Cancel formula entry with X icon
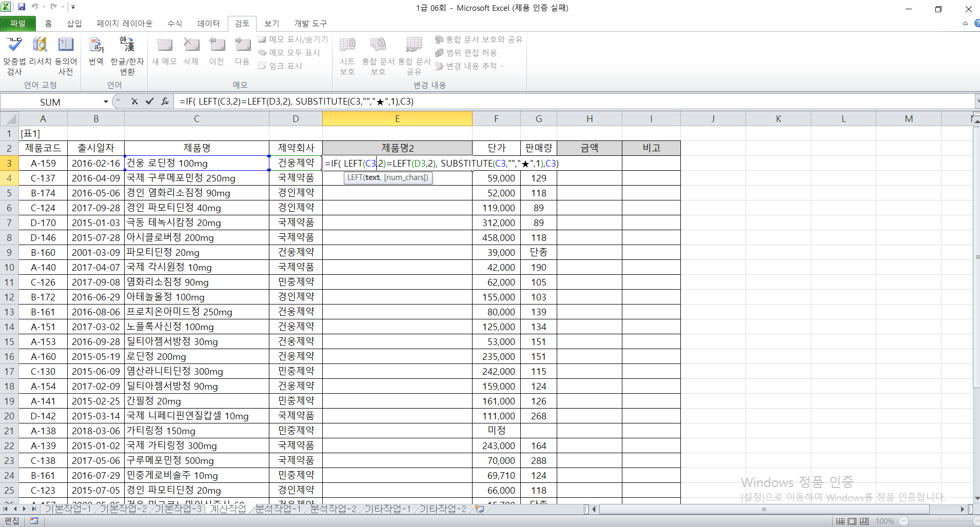 pyautogui.click(x=134, y=102)
